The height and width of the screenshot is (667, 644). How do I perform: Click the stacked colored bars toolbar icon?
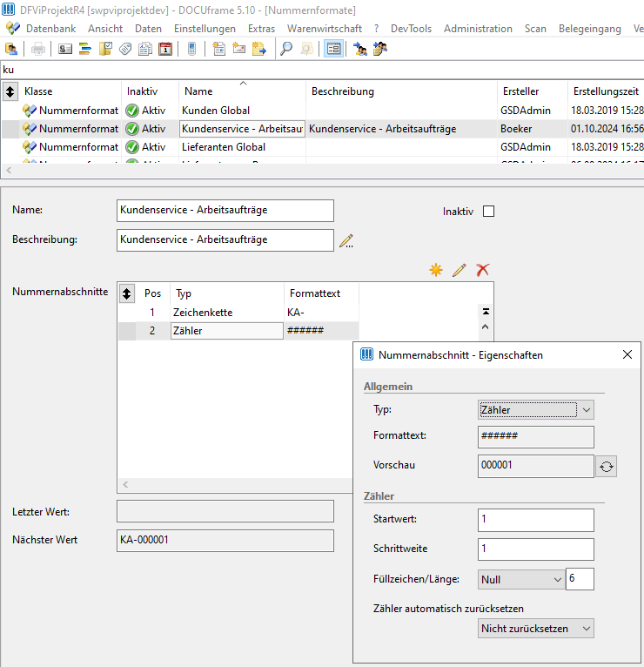click(85, 50)
